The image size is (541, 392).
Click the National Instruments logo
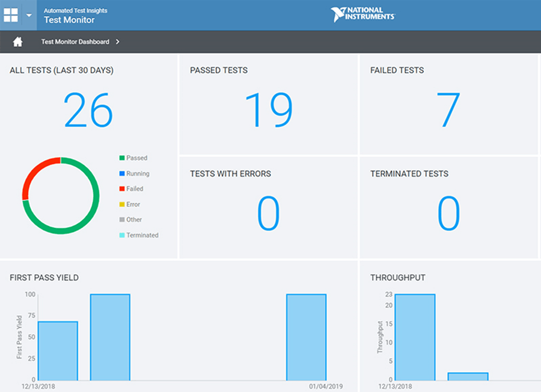click(x=362, y=15)
